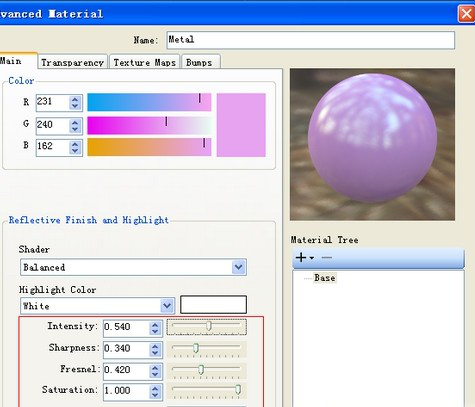The height and width of the screenshot is (407, 475).
Task: Decrease Saturation with spinner down arrow
Action: click(x=155, y=395)
